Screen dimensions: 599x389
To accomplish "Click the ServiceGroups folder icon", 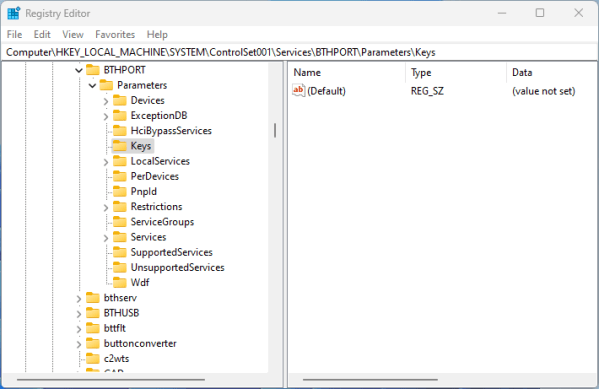I will [120, 222].
